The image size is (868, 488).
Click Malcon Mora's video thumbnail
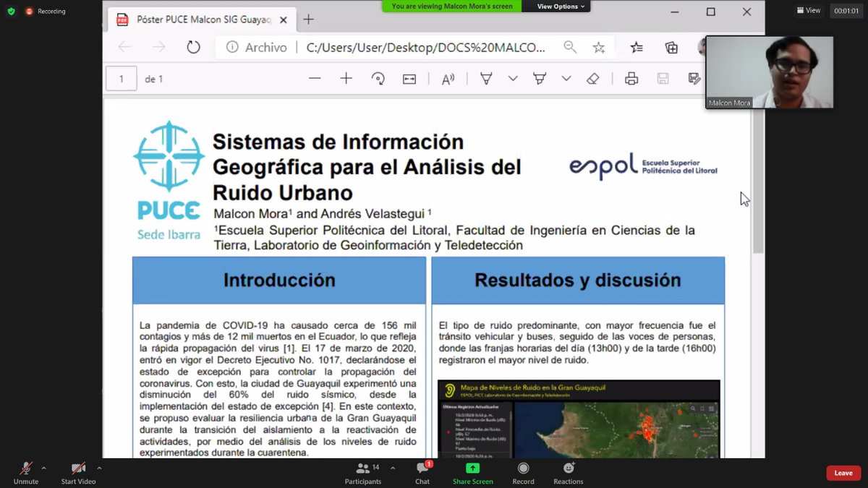(770, 72)
